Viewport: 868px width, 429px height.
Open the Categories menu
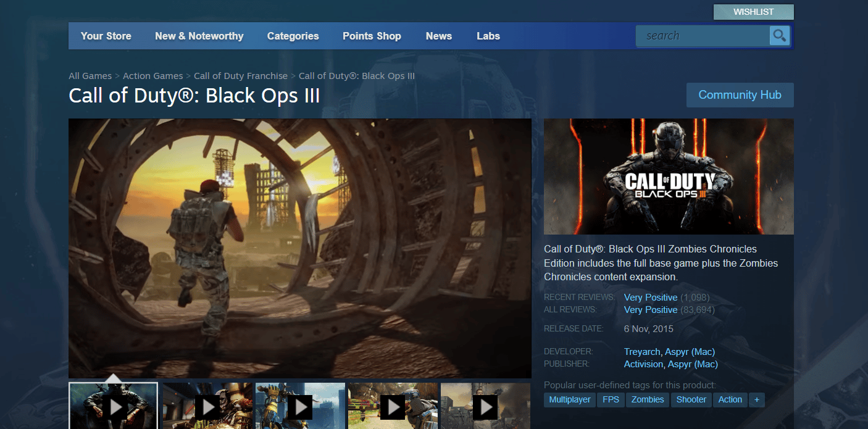[x=293, y=36]
